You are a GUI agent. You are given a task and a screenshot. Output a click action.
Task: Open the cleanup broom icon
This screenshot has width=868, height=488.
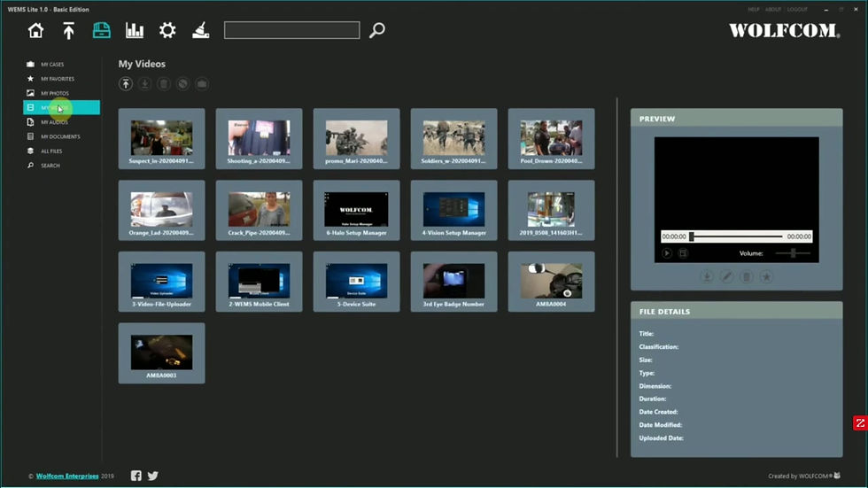[x=200, y=30]
